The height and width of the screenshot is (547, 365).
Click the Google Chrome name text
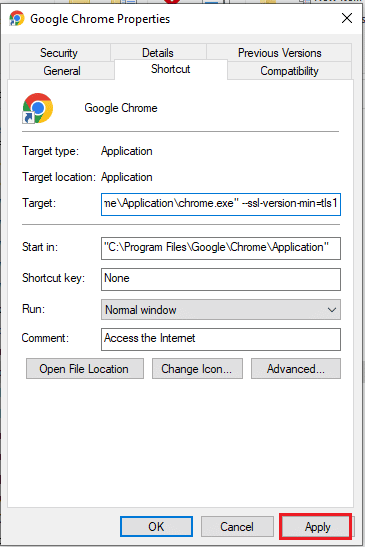[121, 108]
